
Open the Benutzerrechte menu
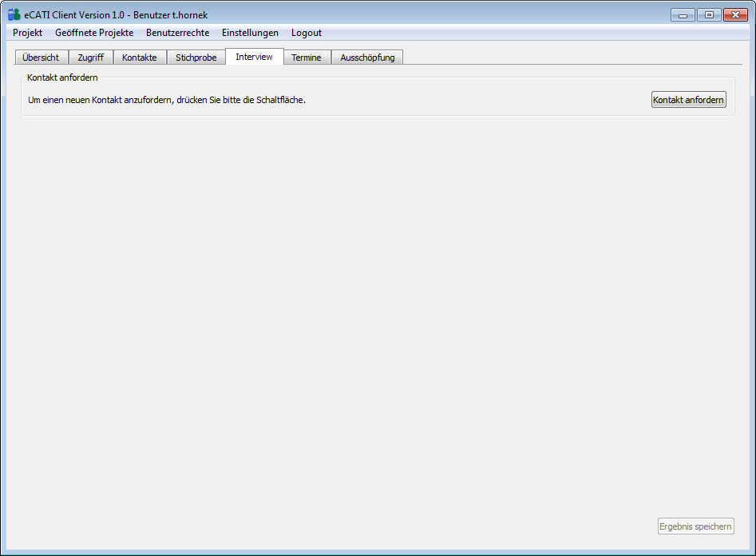pyautogui.click(x=177, y=33)
